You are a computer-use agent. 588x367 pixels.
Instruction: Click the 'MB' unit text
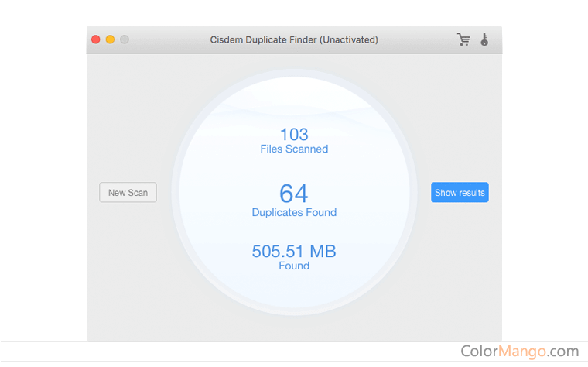[323, 251]
